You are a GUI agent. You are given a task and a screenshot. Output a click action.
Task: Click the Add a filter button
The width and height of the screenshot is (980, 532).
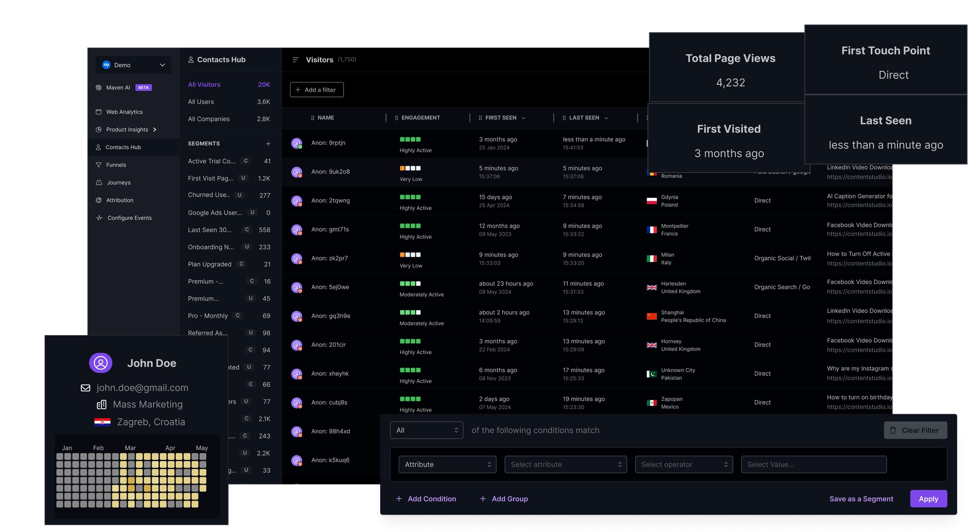[x=316, y=90]
